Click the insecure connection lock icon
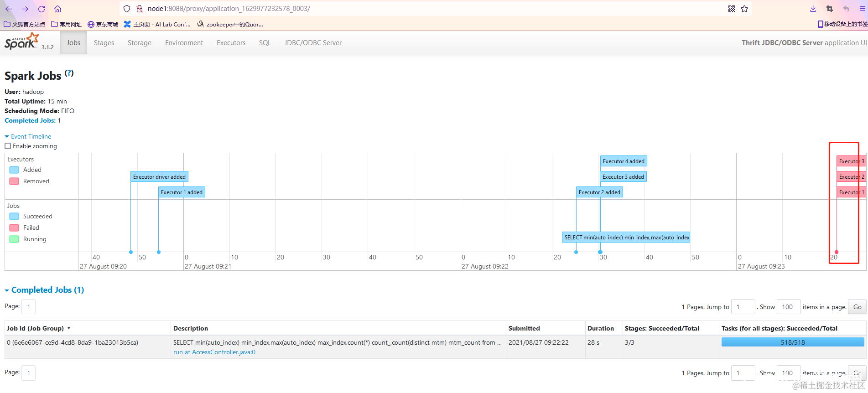 140,9
